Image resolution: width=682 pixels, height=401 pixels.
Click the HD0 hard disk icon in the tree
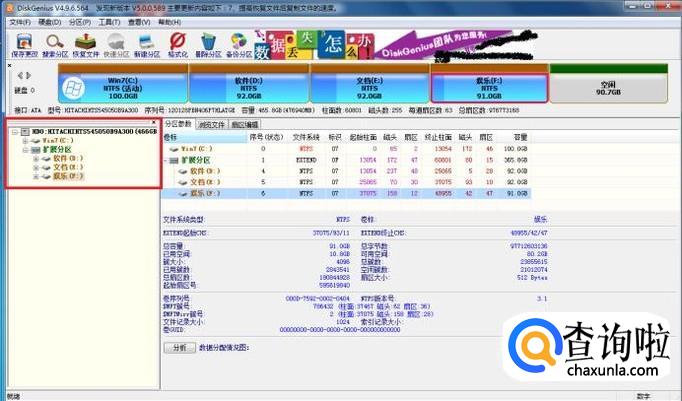(25, 131)
